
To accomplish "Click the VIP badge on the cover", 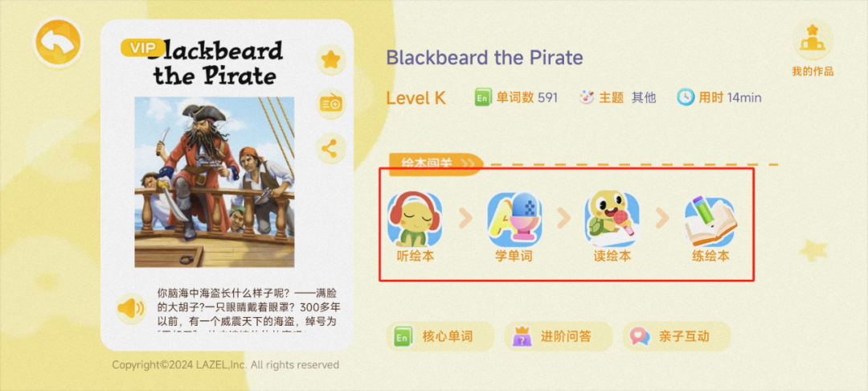I will pos(142,47).
